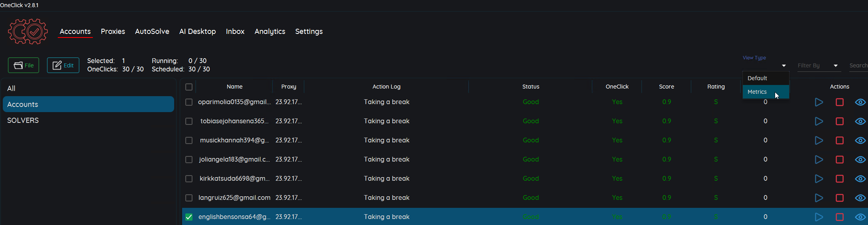Screen dimensions: 868x225
Task: Stop the tobiasejohansena365 account task
Action: coord(840,121)
